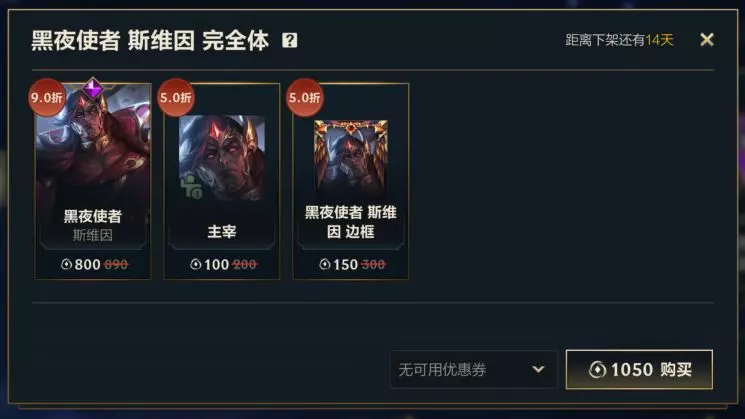Click the currency icon beside 100 price
Screen dimensions: 745x419
pos(195,264)
